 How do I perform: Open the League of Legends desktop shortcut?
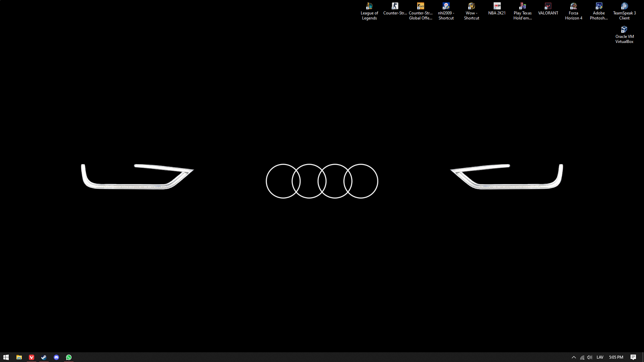pyautogui.click(x=369, y=11)
